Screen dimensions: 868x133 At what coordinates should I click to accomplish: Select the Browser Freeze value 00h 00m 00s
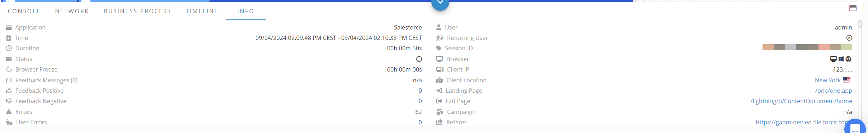404,69
